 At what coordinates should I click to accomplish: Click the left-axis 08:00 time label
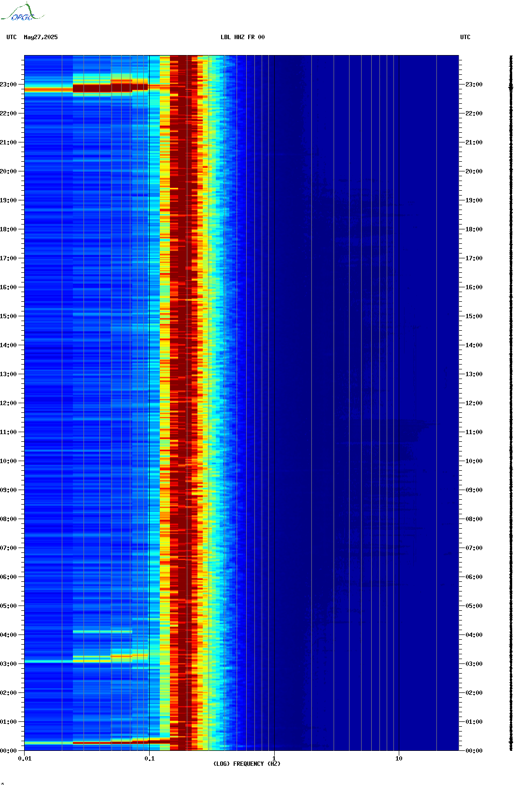(x=8, y=519)
